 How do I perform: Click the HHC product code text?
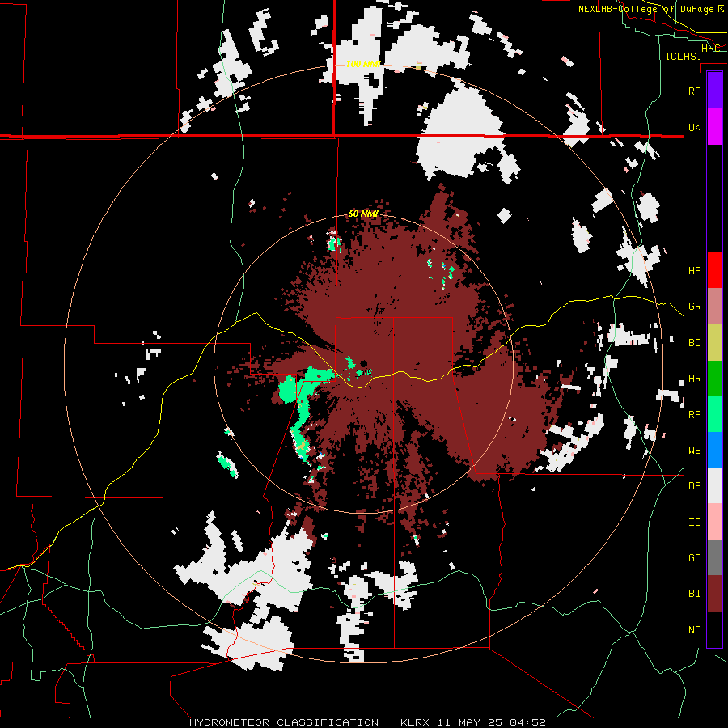pyautogui.click(x=710, y=49)
